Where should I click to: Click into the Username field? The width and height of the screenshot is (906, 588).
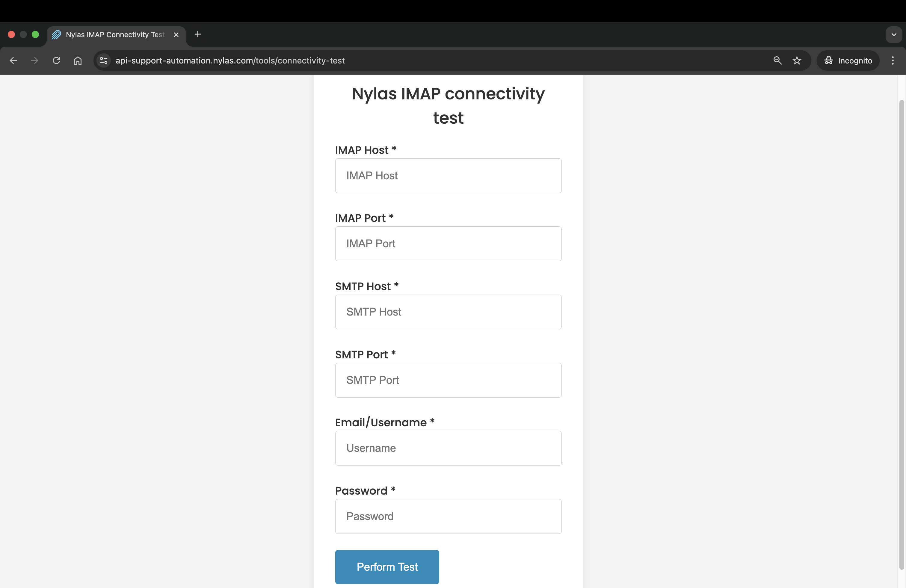pos(448,448)
